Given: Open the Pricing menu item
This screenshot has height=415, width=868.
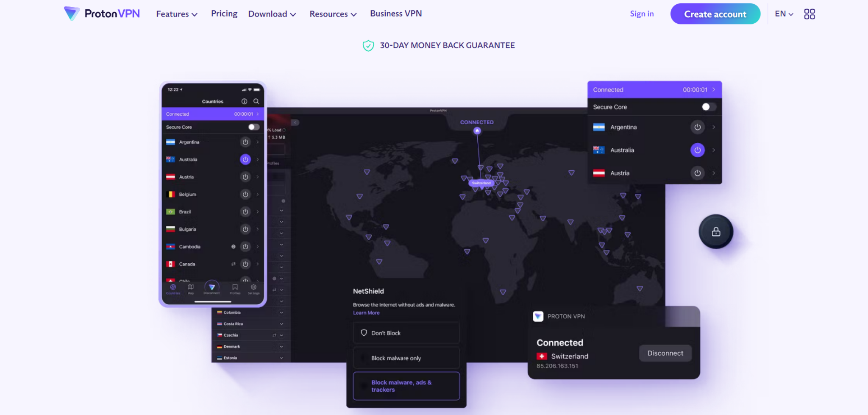Looking at the screenshot, I should point(224,13).
